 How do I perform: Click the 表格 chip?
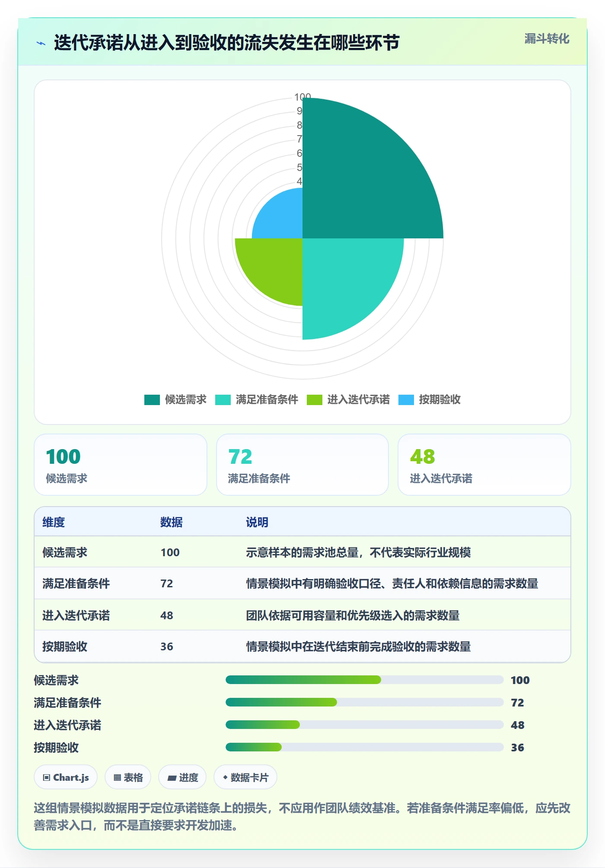pos(128,777)
